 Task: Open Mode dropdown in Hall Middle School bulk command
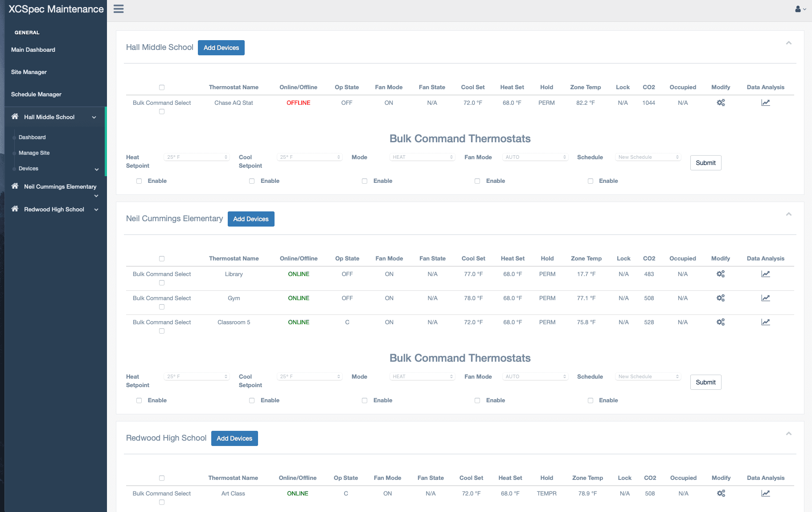point(422,157)
